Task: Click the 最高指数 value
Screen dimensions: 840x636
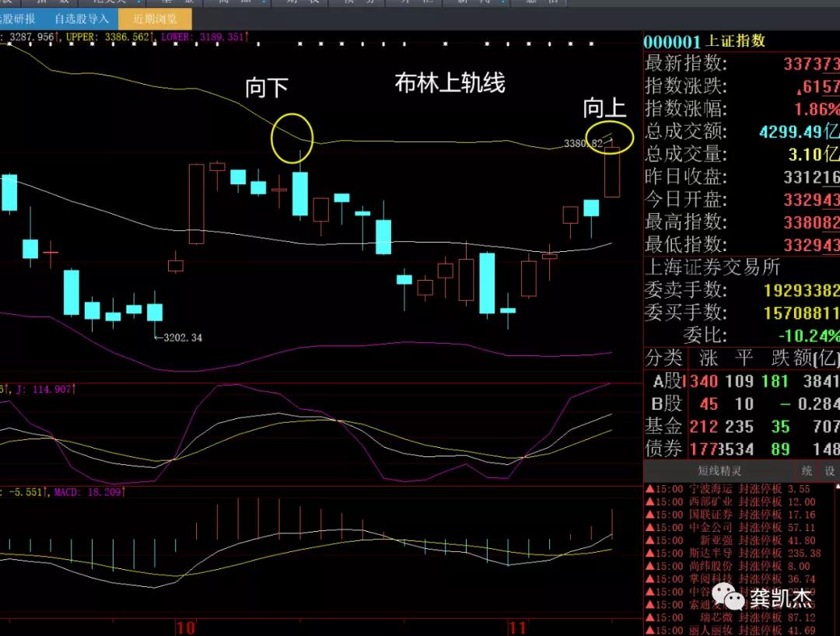Action: click(811, 222)
